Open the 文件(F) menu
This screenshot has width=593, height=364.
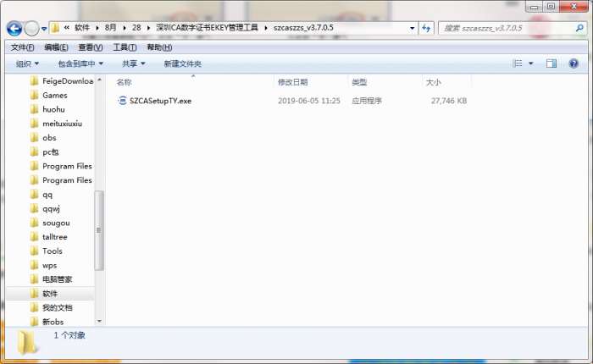(x=22, y=47)
